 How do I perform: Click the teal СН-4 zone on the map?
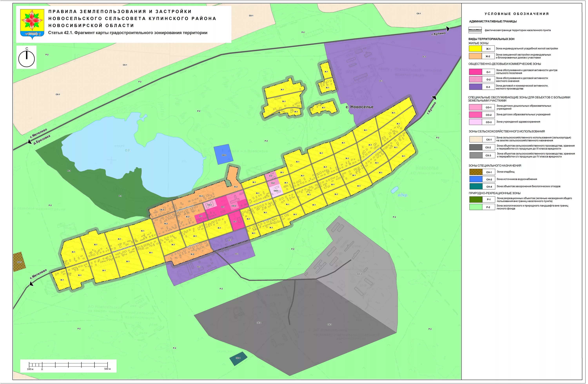[238, 359]
